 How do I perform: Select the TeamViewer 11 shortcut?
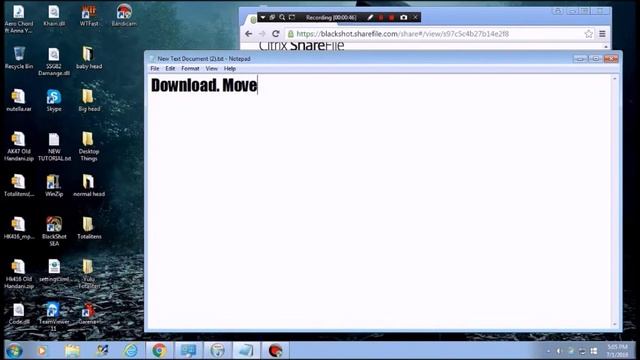point(54,317)
